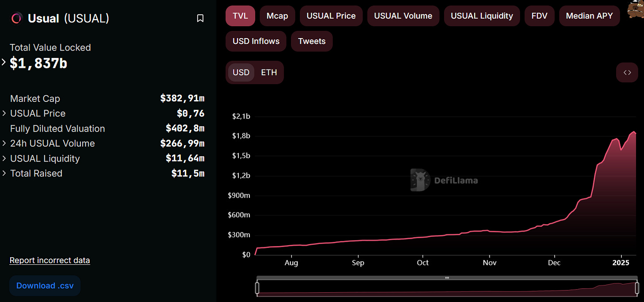Image resolution: width=644 pixels, height=302 pixels.
Task: Click the Usual protocol logo icon
Action: [x=17, y=18]
